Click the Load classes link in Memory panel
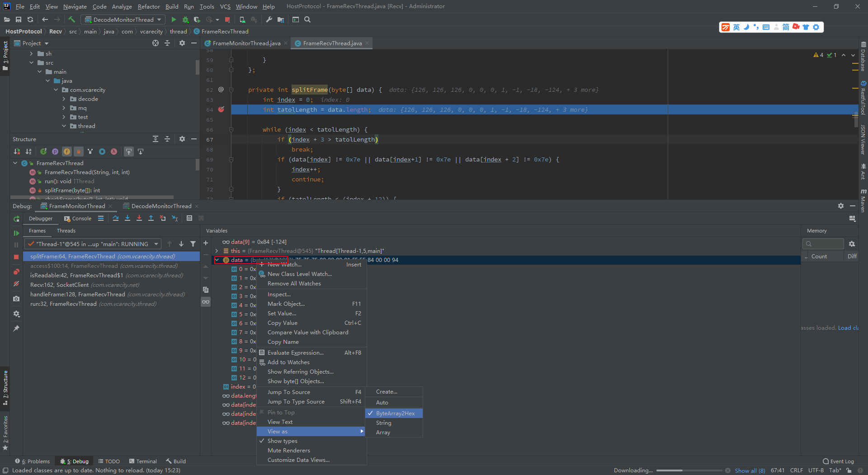Screen dimensions: 868x475 tap(848, 328)
